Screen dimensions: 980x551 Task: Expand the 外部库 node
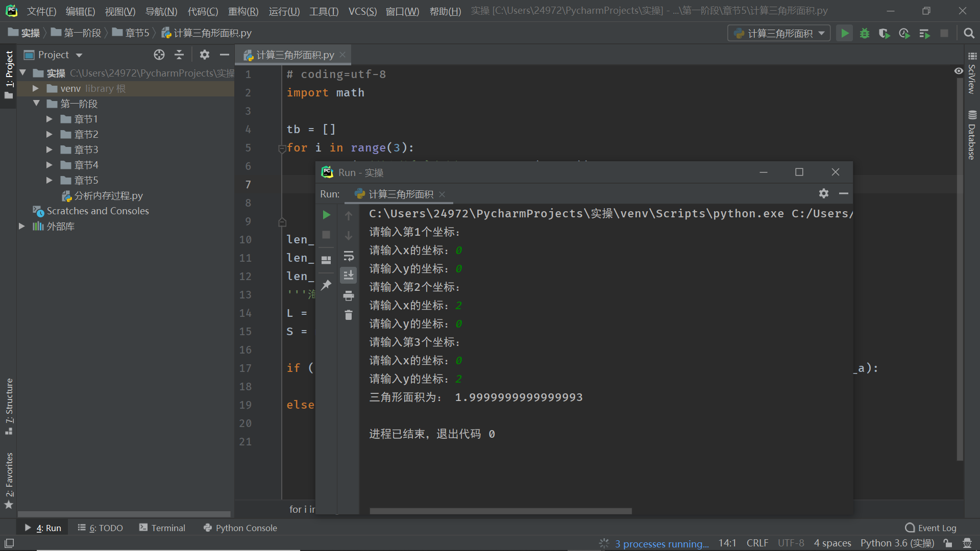pyautogui.click(x=22, y=226)
